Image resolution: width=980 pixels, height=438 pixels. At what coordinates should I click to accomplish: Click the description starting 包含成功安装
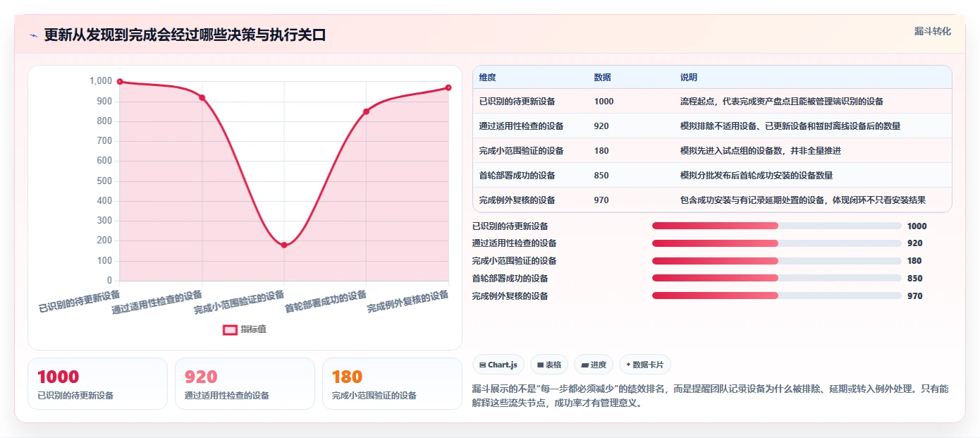(x=803, y=200)
